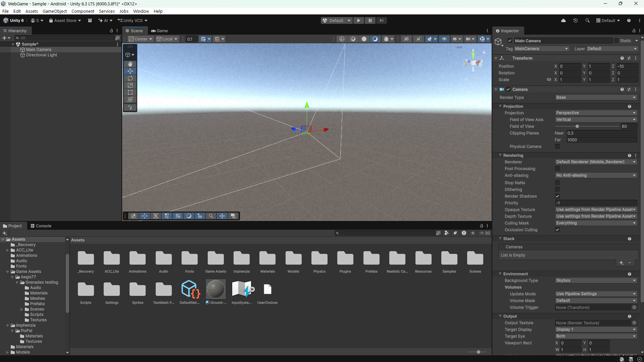Open the cloud services icon
Image resolution: width=644 pixels, height=362 pixels.
point(563,20)
